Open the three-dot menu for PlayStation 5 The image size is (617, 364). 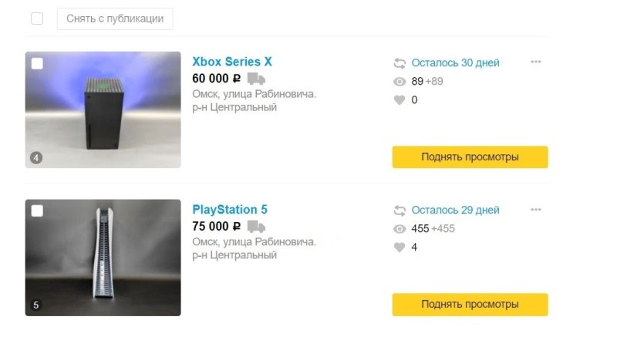tap(535, 209)
